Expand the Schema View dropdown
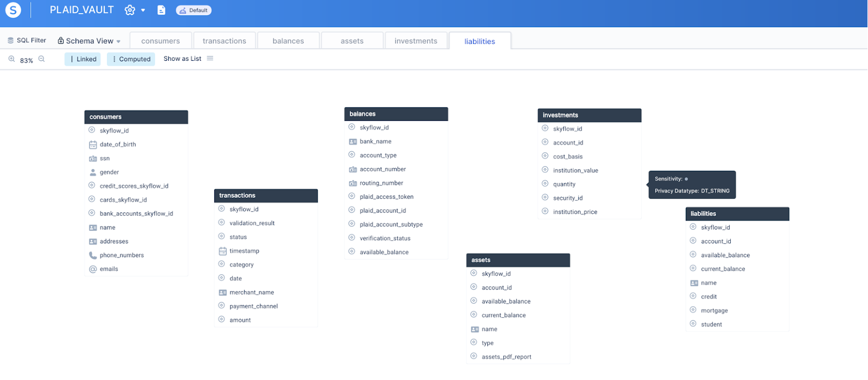 click(89, 41)
